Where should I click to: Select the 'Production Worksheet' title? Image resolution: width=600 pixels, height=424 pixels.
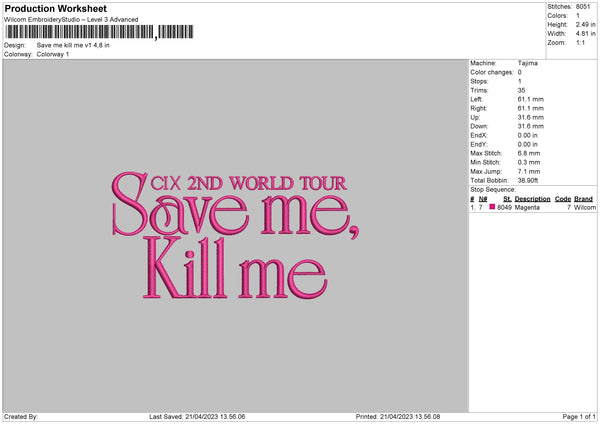tap(55, 8)
